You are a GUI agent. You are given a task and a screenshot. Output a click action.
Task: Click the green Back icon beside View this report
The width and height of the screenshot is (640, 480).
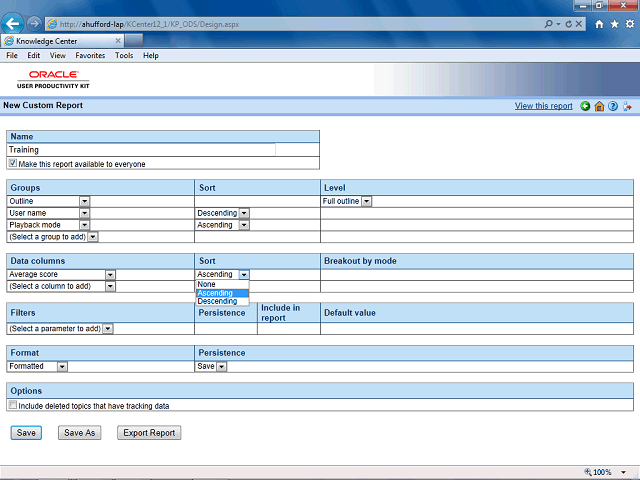[x=585, y=106]
